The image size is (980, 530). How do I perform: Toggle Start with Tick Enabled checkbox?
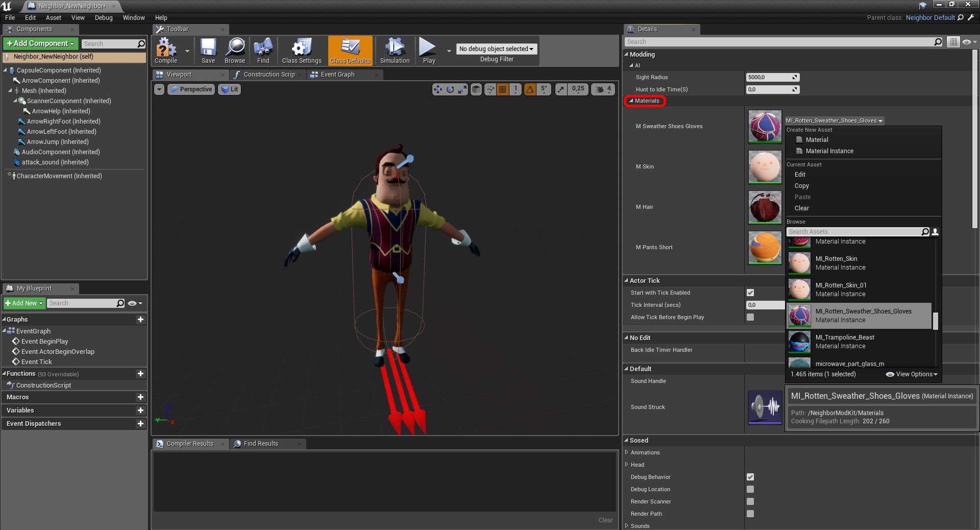(750, 293)
